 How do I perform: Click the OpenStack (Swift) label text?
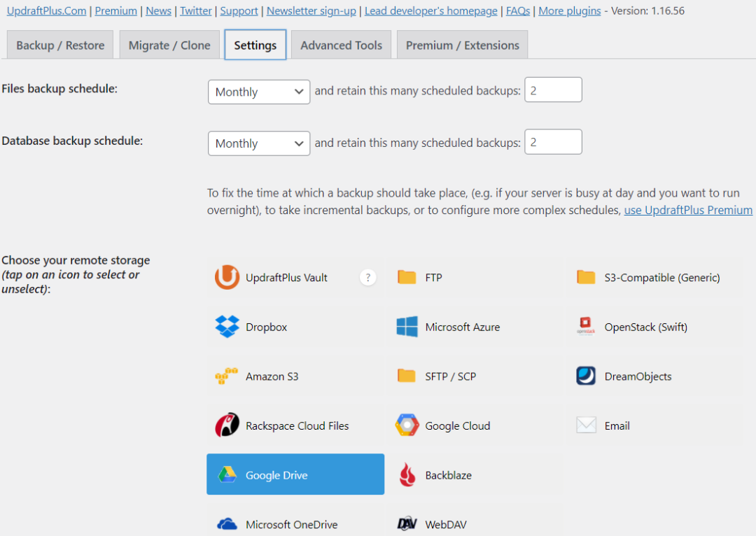645,327
